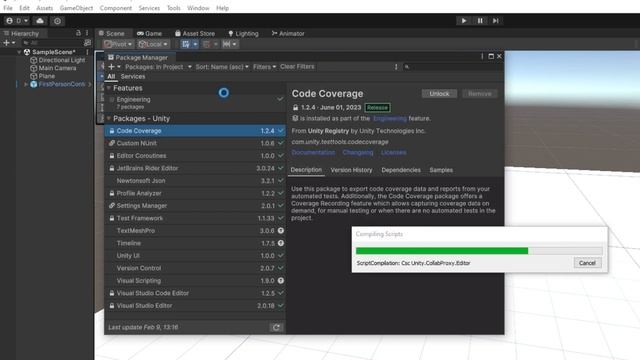This screenshot has width=640, height=360.
Task: Toggle the grid snapping icon
Action: (x=186, y=44)
